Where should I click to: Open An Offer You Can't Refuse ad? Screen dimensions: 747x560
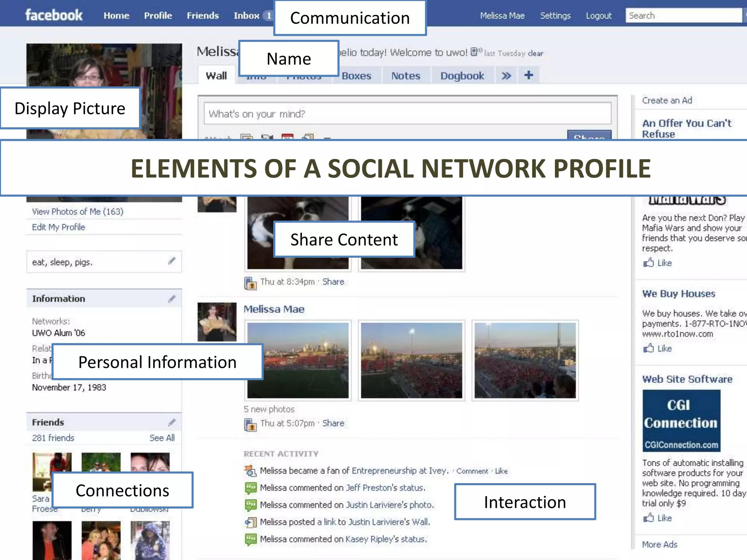686,128
